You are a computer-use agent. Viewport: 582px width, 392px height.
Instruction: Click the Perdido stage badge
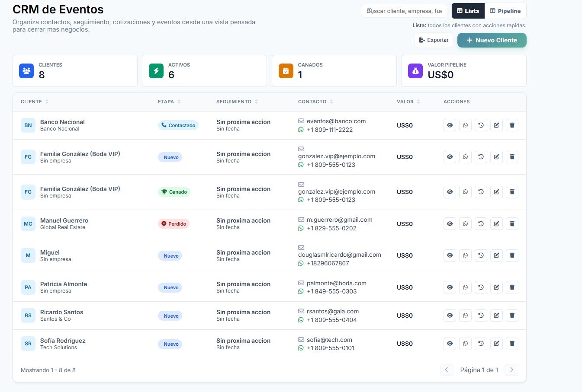click(174, 224)
